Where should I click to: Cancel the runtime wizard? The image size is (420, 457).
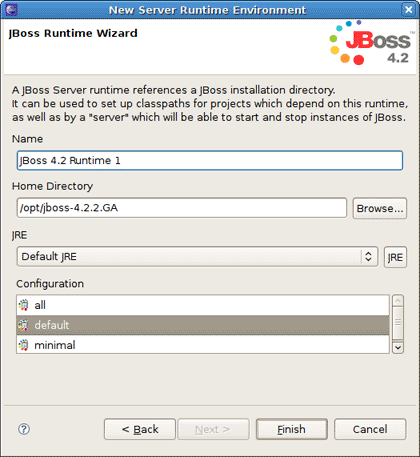pyautogui.click(x=370, y=429)
